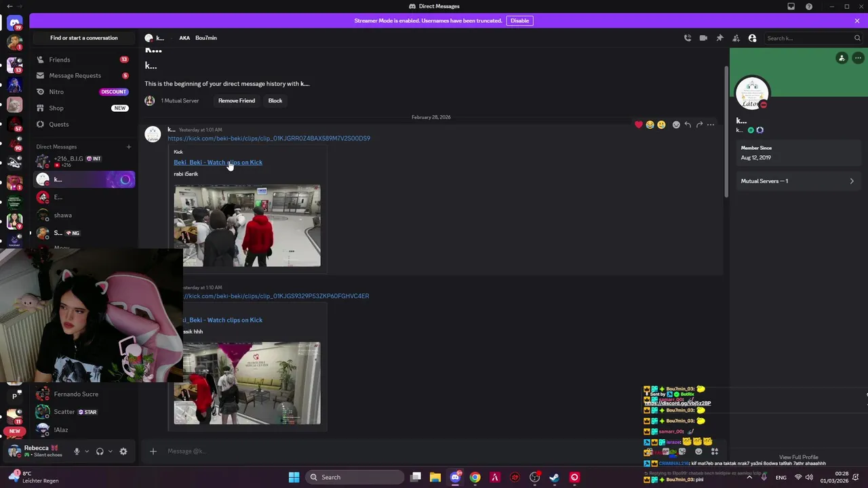
Task: Open the first clip thumbnail with red hoodie
Action: [x=247, y=226]
